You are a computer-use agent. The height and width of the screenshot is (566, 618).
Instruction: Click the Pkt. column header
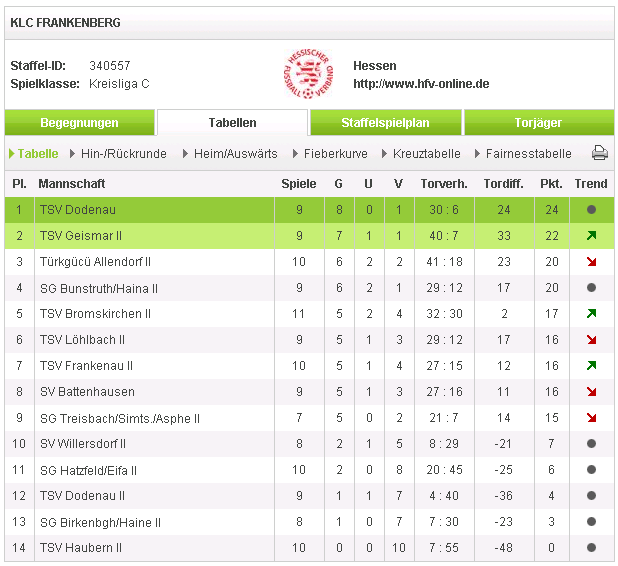pyautogui.click(x=551, y=184)
